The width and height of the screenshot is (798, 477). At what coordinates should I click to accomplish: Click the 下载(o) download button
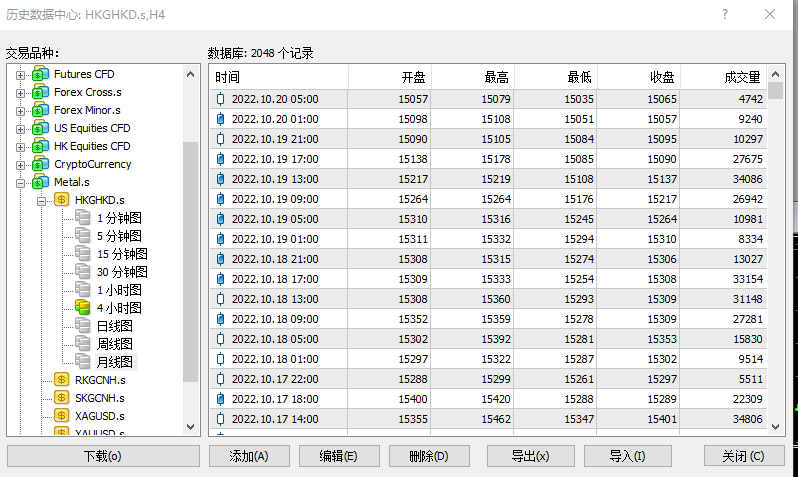click(x=102, y=456)
